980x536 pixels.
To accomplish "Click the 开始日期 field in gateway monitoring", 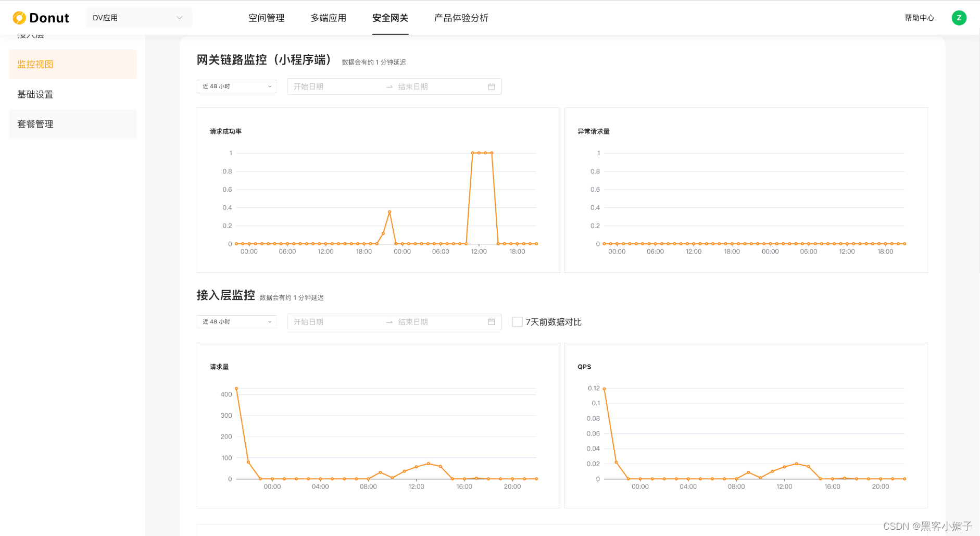I will click(336, 86).
